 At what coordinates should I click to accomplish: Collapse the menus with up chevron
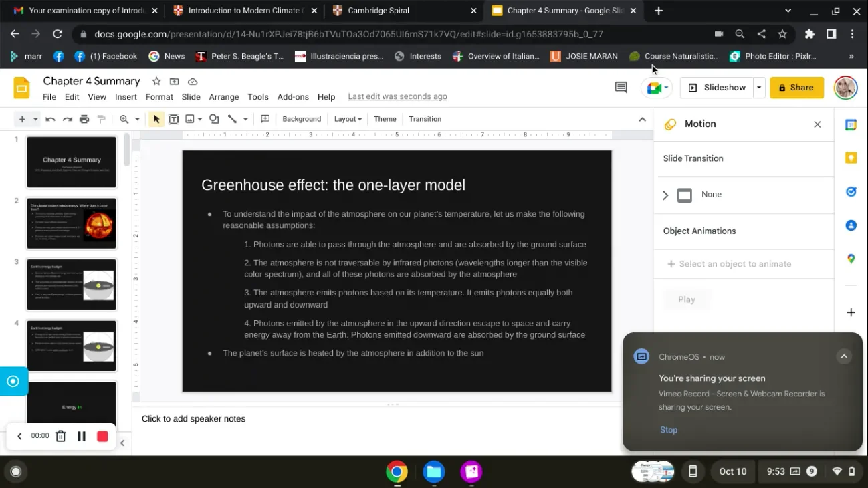click(643, 119)
